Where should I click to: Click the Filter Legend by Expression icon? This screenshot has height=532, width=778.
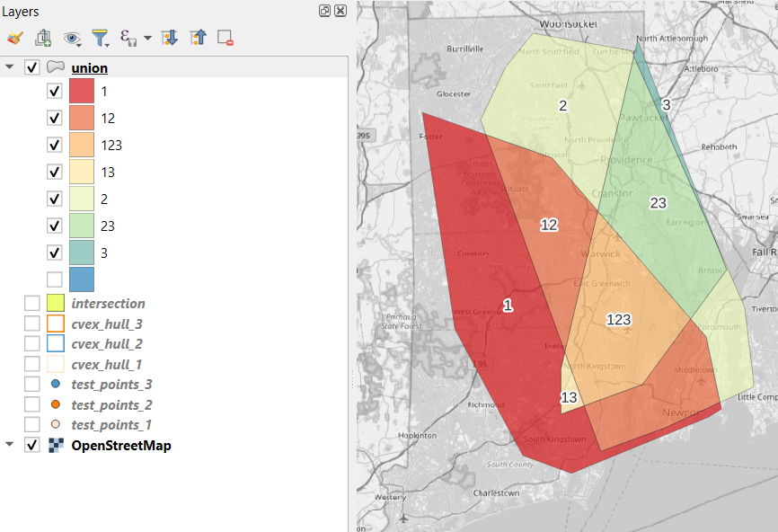127,38
